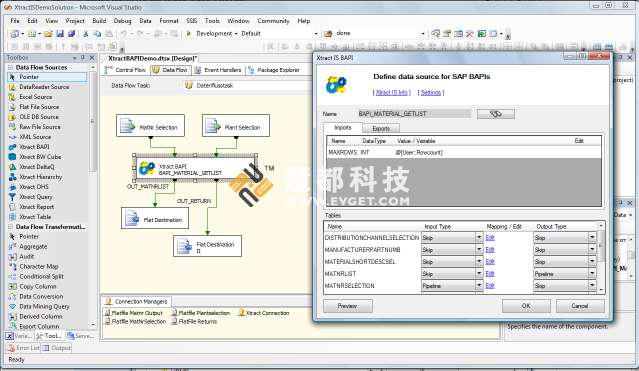Select Xtract Connection manager
Image resolution: width=639 pixels, height=371 pixels.
(264, 313)
